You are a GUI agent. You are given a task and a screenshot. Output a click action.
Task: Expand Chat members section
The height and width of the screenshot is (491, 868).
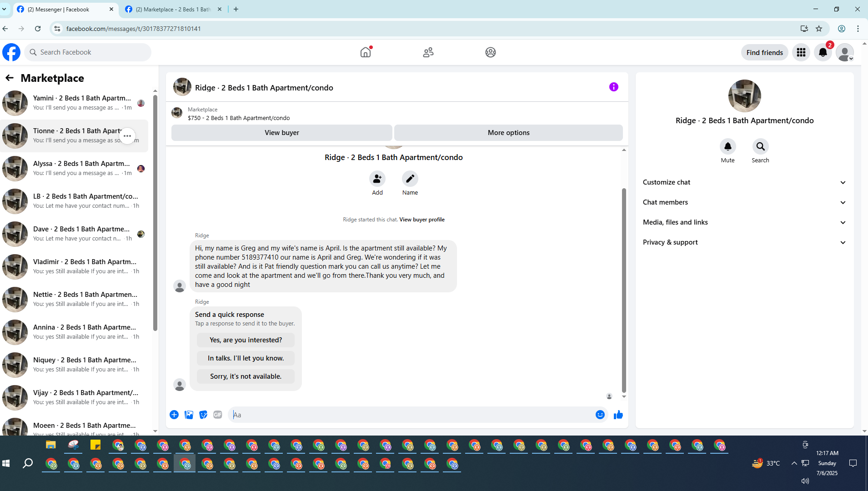click(x=745, y=202)
